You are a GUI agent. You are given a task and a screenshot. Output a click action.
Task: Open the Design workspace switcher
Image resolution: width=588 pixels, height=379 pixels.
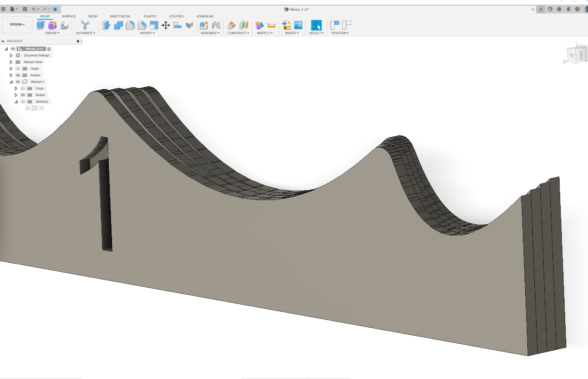(17, 24)
